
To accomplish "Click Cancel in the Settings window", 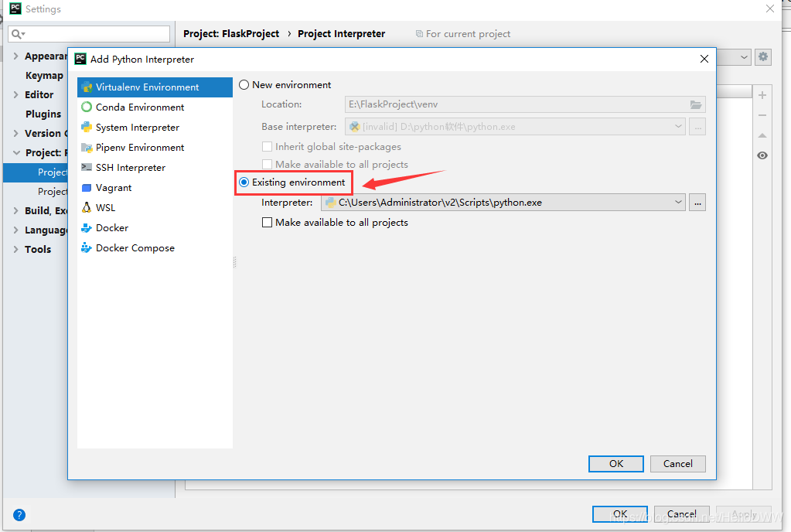I will (681, 514).
